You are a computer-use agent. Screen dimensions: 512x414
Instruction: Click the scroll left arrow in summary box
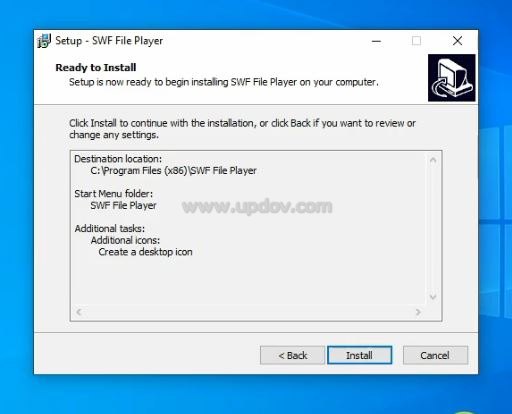[79, 312]
